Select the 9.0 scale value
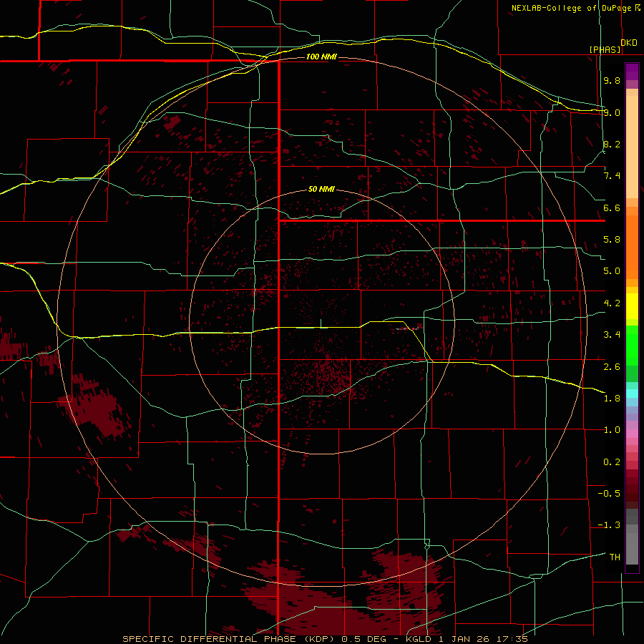The width and height of the screenshot is (644, 644). point(612,112)
